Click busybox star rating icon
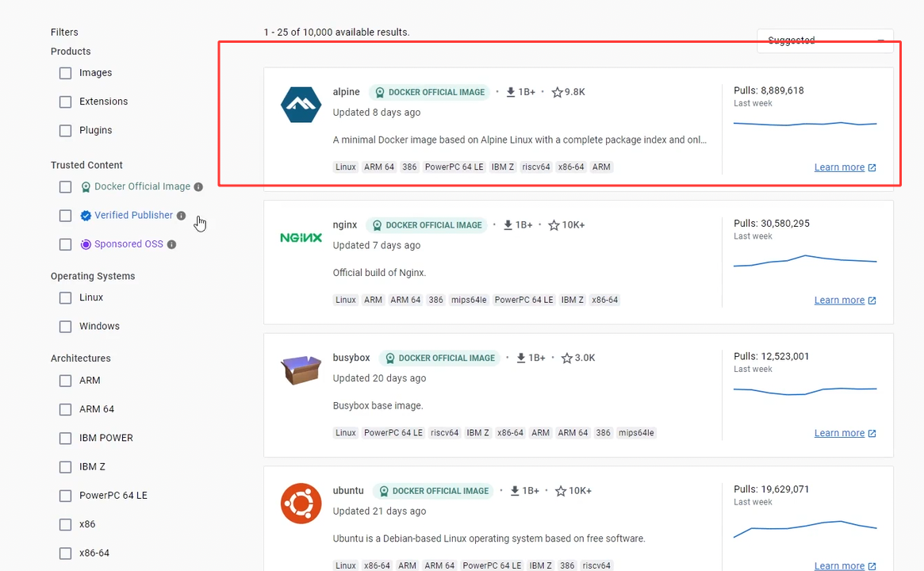Viewport: 924px width, 571px height. pos(567,358)
